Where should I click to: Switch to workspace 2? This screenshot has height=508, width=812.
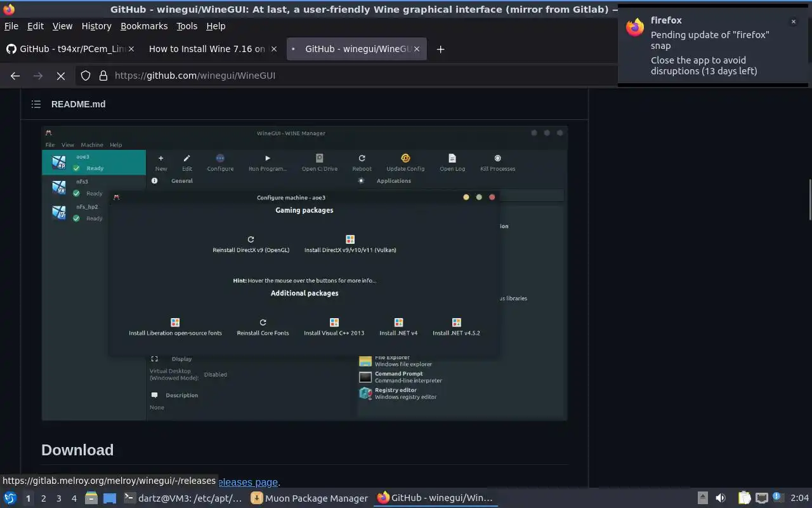coord(43,498)
